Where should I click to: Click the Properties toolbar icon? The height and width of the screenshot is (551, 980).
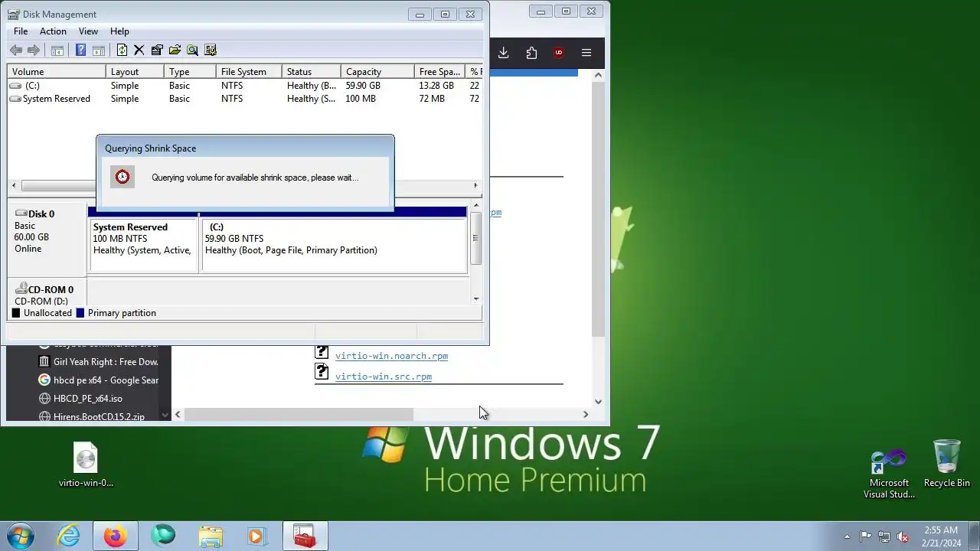click(x=157, y=51)
